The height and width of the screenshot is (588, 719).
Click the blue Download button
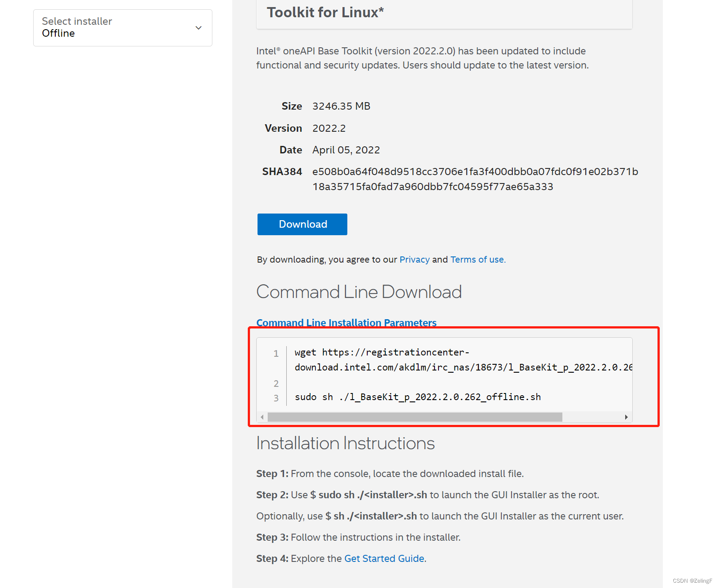tap(302, 224)
